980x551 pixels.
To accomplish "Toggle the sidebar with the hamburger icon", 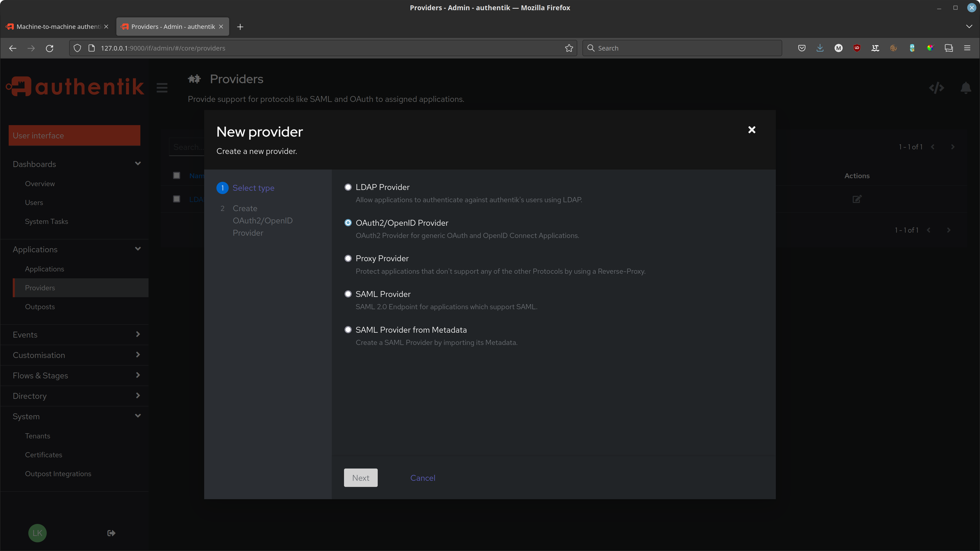I will click(162, 88).
